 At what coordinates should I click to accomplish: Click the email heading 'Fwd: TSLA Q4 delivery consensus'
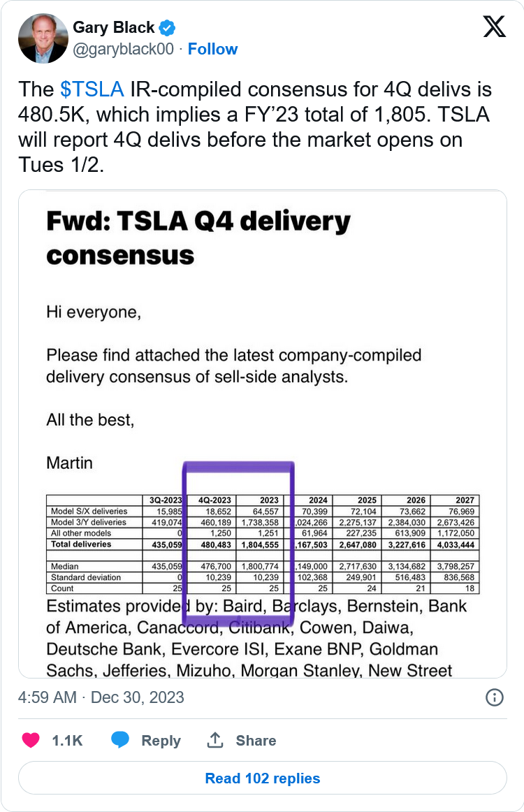point(198,238)
